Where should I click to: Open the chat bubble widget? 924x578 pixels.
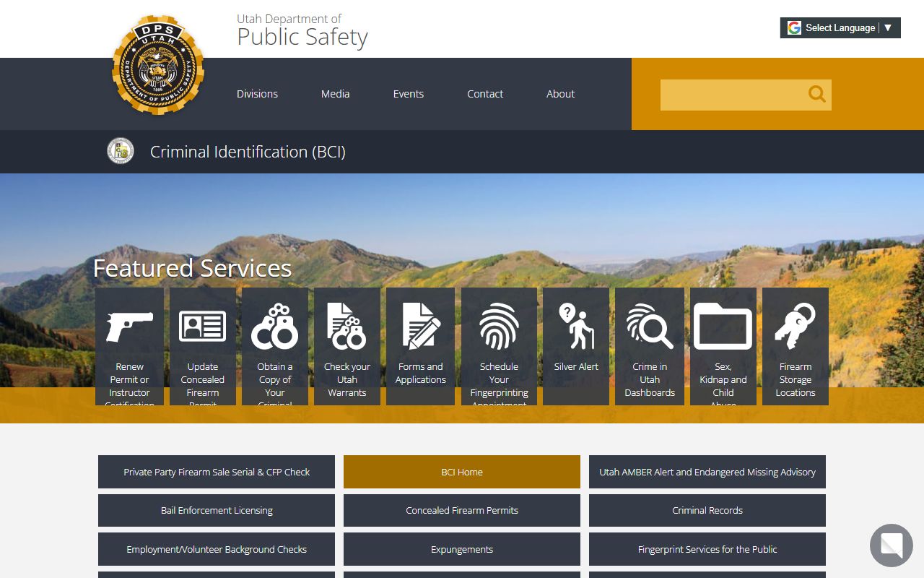click(x=892, y=545)
